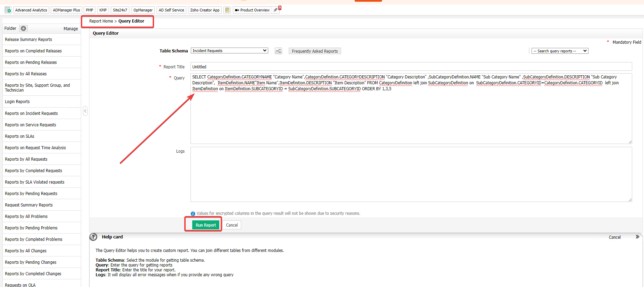The width and height of the screenshot is (644, 287).
Task: Click the table schema diagram icon
Action: [278, 51]
